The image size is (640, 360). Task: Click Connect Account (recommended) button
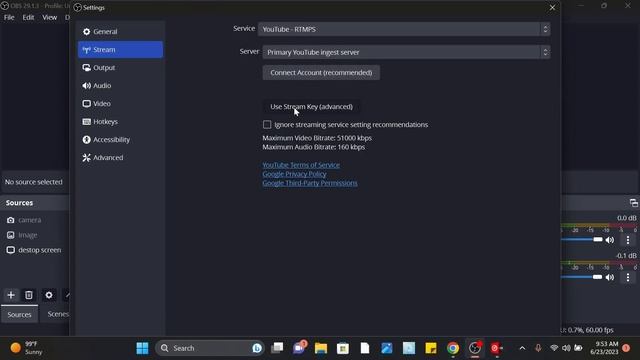321,73
